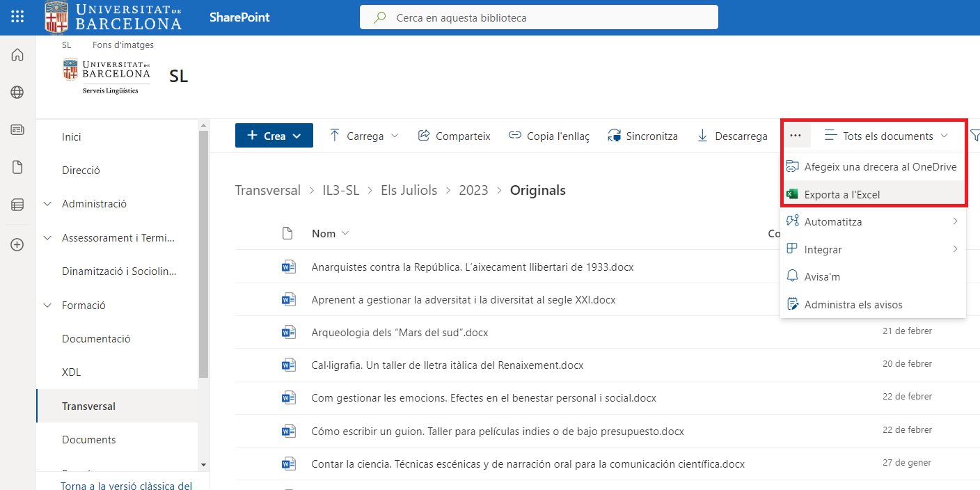Click the plus Create icon in rail
Image resolution: width=980 pixels, height=490 pixels.
point(17,244)
